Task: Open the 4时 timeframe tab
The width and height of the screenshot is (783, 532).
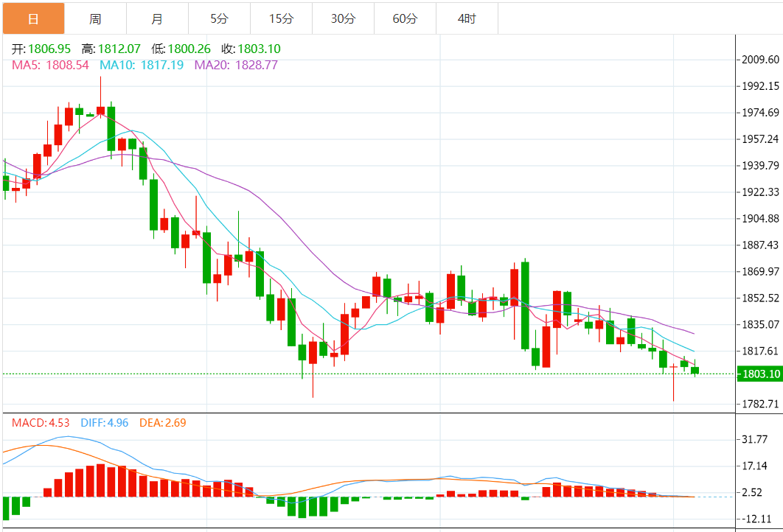Action: [467, 19]
